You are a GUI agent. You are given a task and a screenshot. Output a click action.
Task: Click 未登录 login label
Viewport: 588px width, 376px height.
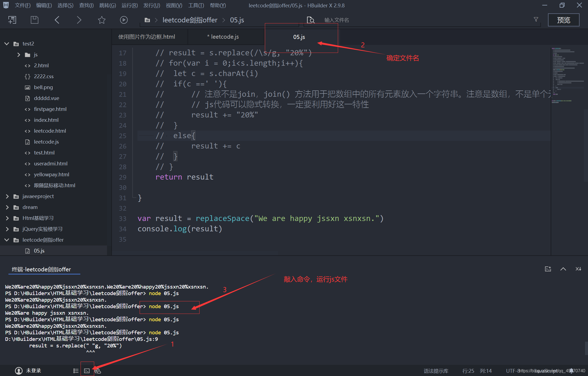[x=33, y=371]
